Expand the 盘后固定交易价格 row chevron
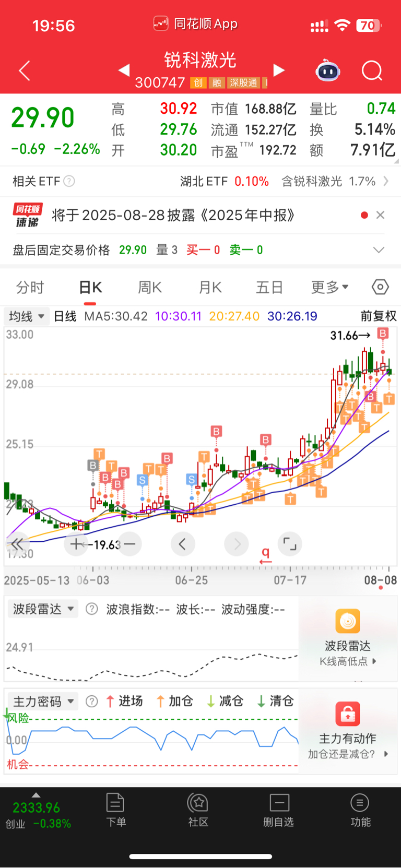Screen dimensions: 401x868 pyautogui.click(x=379, y=250)
